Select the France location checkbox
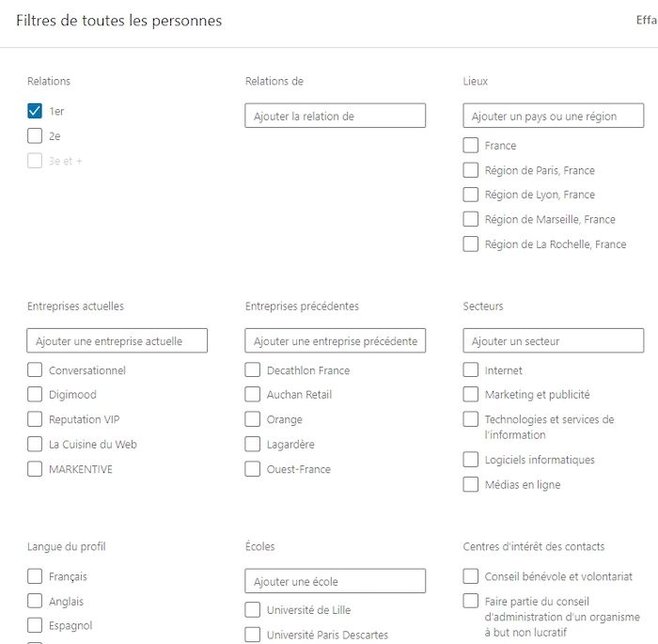Image resolution: width=658 pixels, height=644 pixels. [x=471, y=146]
